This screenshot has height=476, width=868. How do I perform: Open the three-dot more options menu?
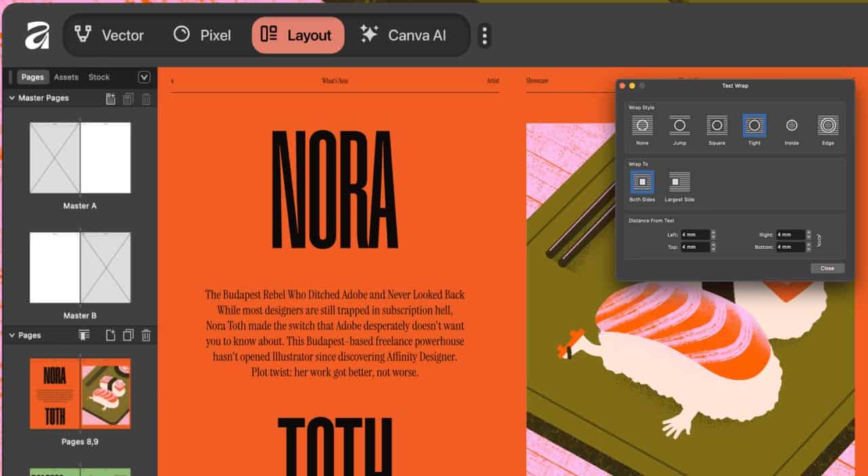(484, 35)
